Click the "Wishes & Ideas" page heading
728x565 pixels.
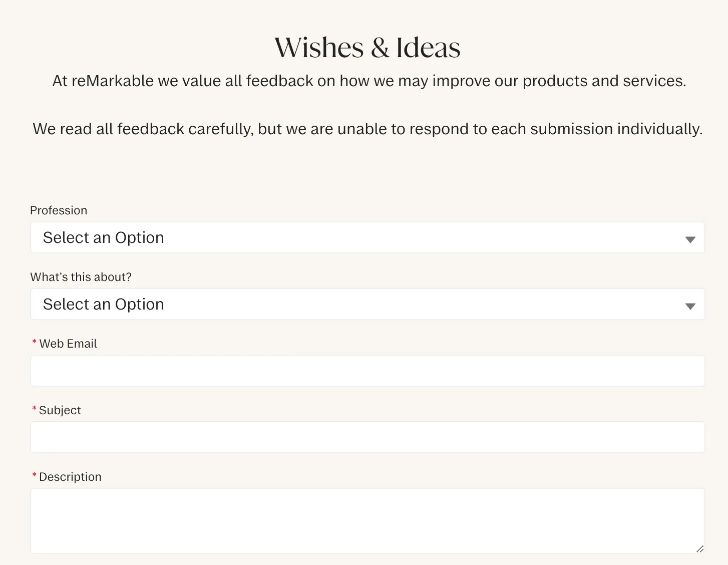click(367, 47)
